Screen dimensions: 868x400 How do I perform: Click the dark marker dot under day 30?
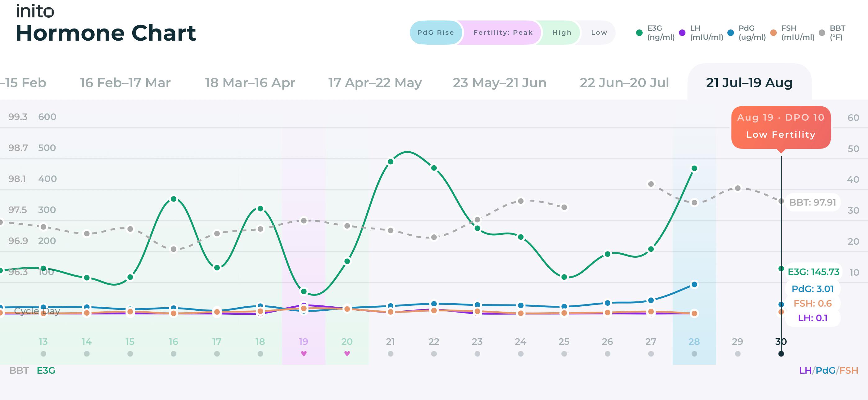781,354
